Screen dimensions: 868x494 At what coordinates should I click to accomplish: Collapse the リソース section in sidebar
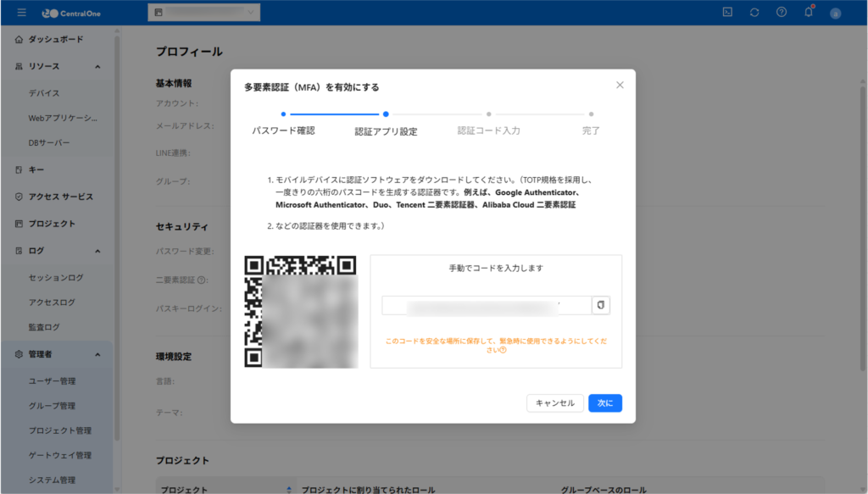(x=97, y=66)
